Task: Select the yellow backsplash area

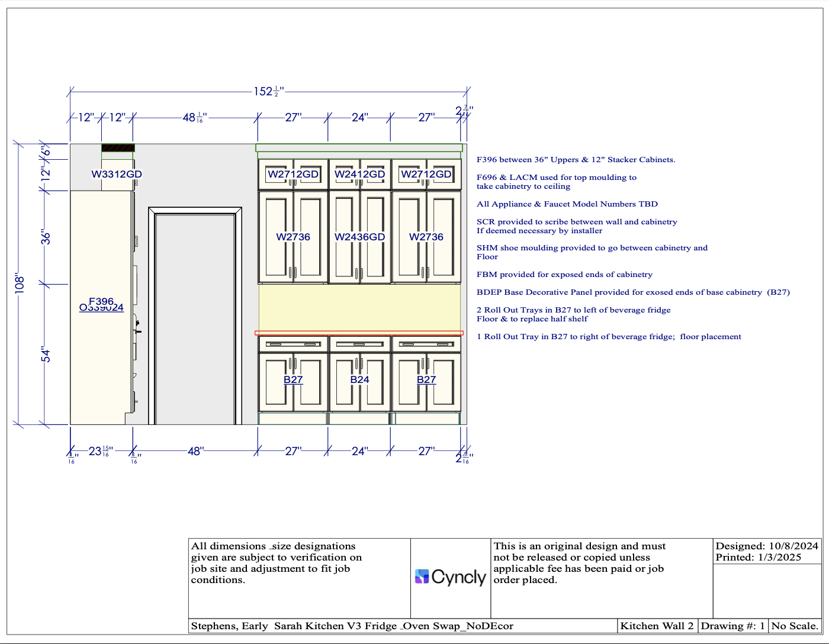Action: pyautogui.click(x=359, y=308)
